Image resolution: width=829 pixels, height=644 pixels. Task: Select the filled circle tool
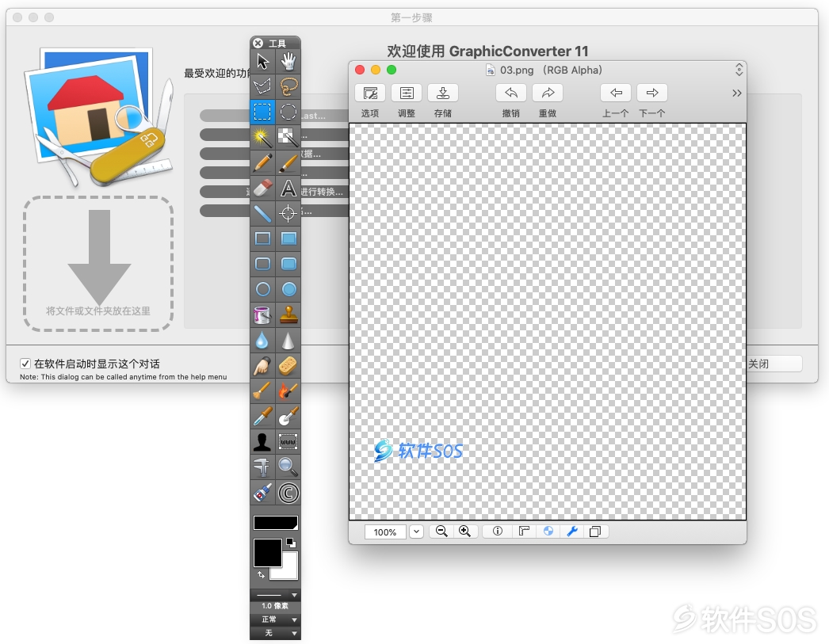[288, 289]
